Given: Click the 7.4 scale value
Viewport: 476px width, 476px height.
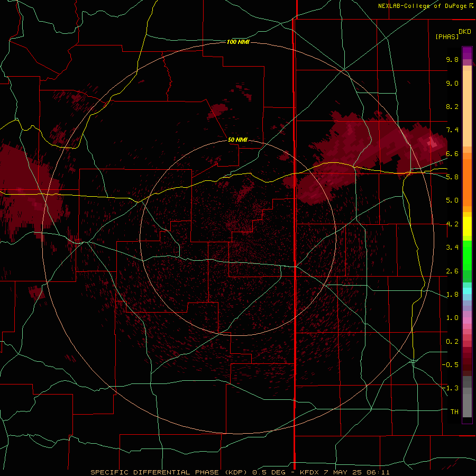Looking at the screenshot, I should [452, 130].
